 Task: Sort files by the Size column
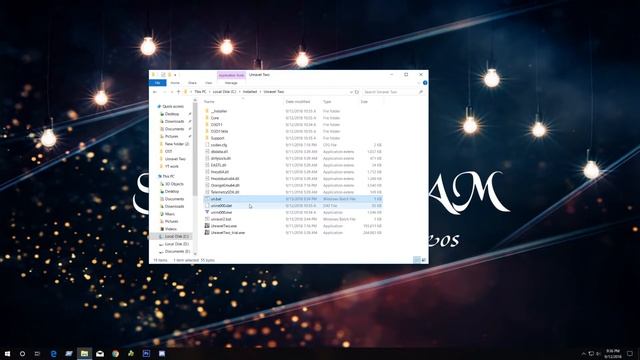[x=371, y=102]
